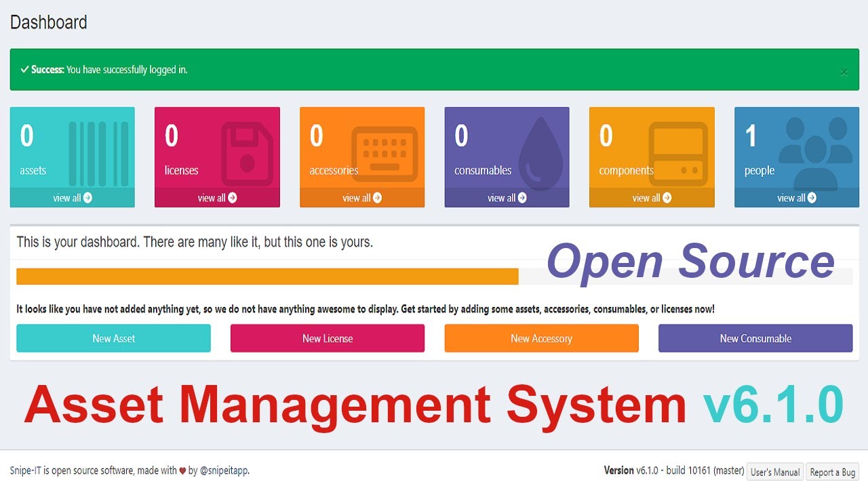This screenshot has width=868, height=488.
Task: Click the success checkmark icon
Action: pos(24,69)
